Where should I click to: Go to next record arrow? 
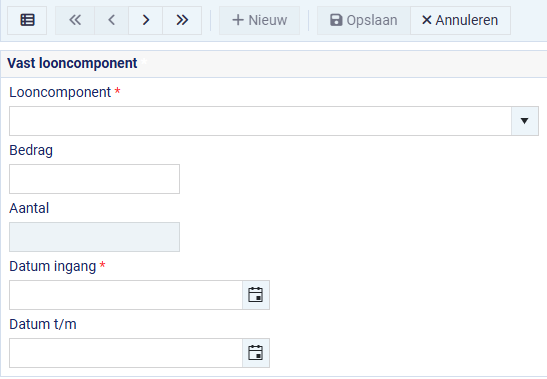pos(145,20)
